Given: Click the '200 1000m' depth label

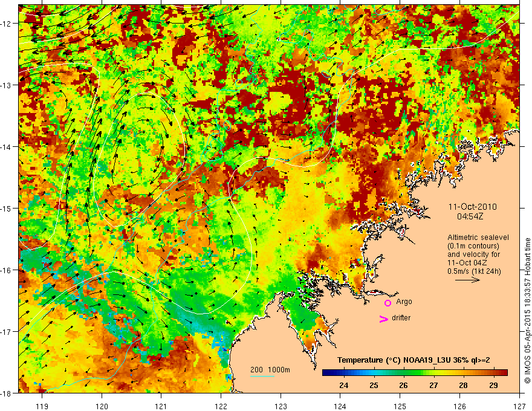Looking at the screenshot, I should pos(270,370).
